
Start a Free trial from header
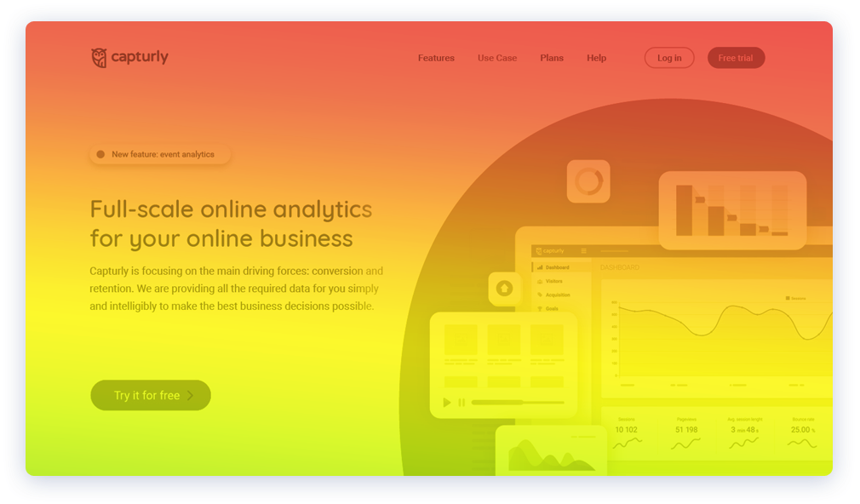click(x=736, y=58)
